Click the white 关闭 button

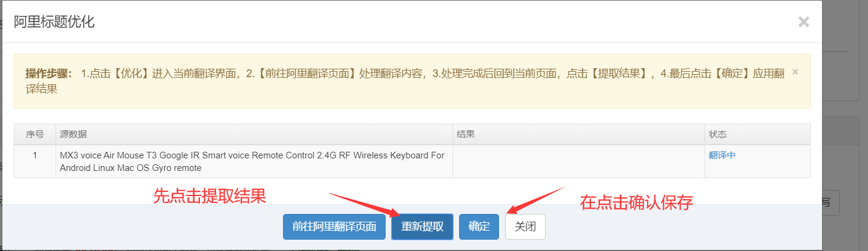[x=525, y=226]
